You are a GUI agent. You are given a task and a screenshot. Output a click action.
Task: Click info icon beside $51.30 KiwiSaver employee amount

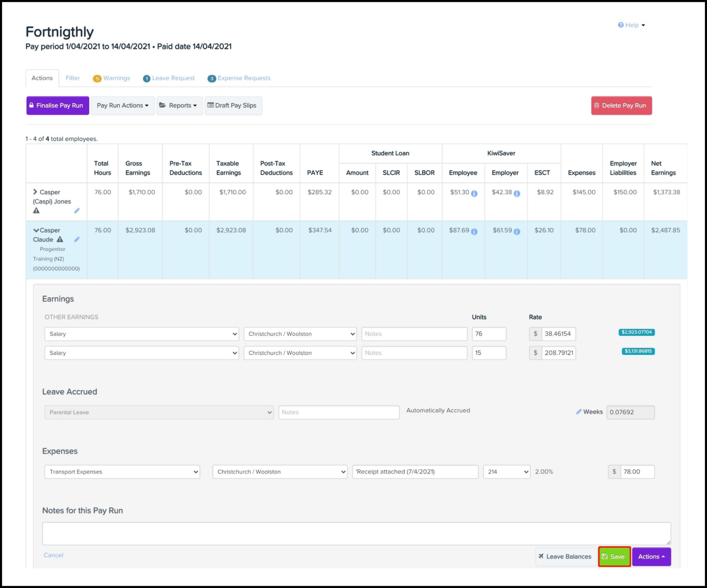[474, 193]
